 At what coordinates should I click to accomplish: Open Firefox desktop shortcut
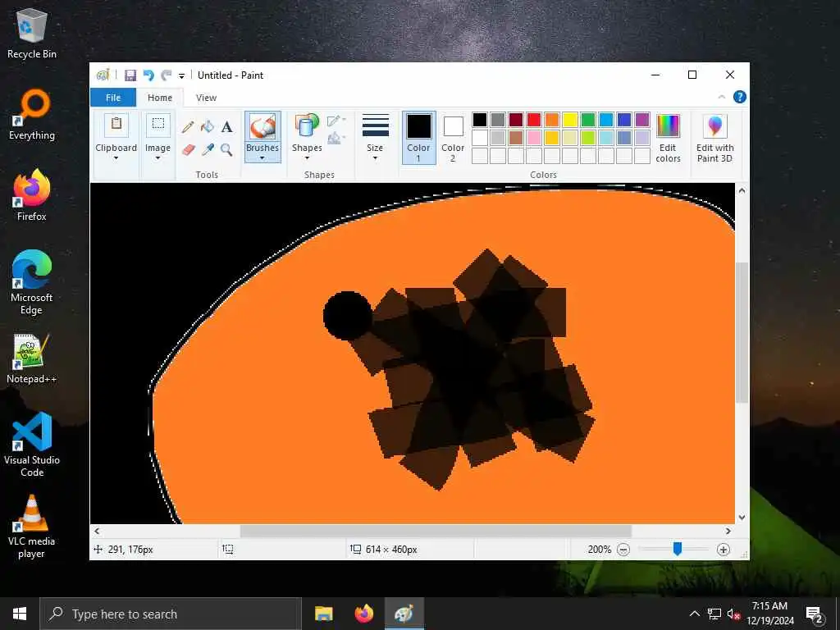coord(32,195)
